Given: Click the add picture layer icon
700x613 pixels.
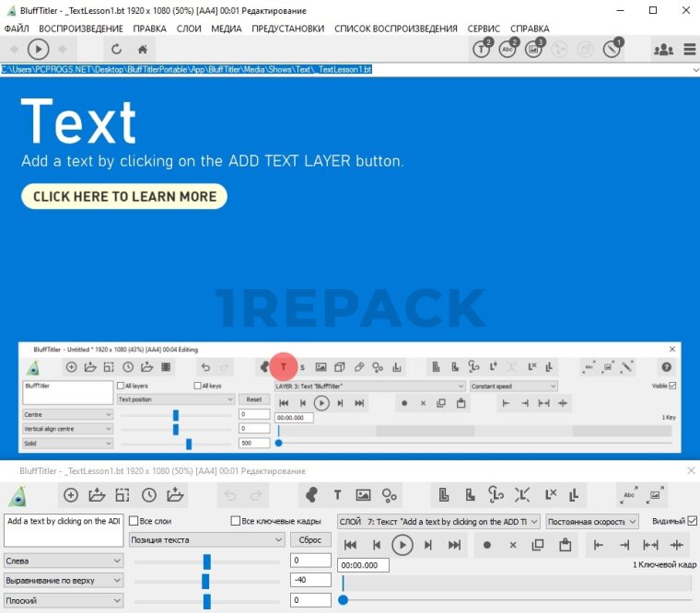Looking at the screenshot, I should [363, 495].
